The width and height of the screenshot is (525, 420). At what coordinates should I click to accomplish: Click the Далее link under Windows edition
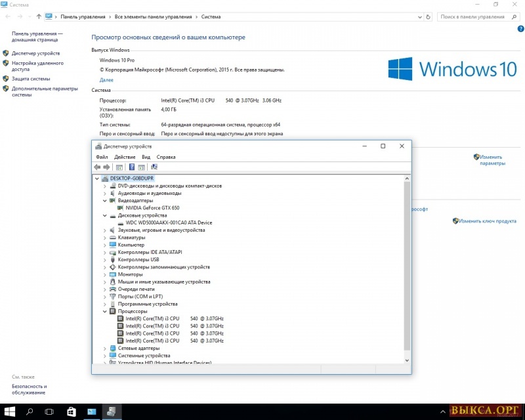pyautogui.click(x=106, y=79)
